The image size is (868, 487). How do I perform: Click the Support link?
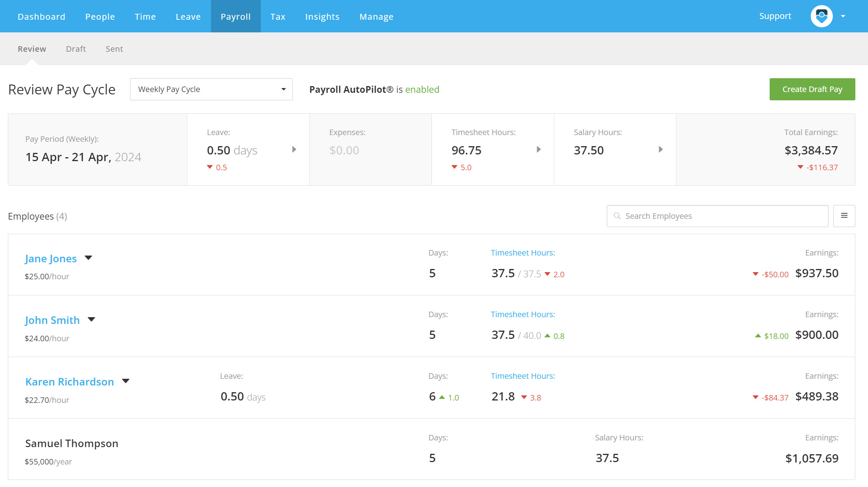[x=775, y=16]
